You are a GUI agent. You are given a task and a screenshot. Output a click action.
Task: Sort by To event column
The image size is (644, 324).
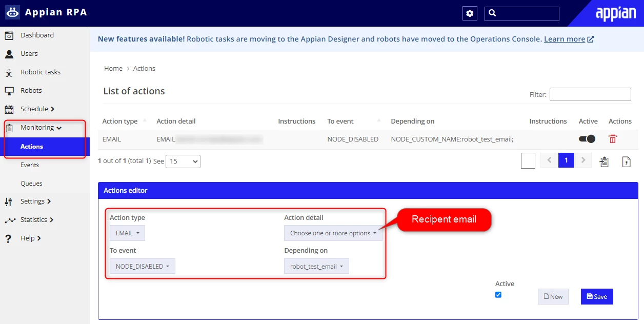[x=354, y=121]
